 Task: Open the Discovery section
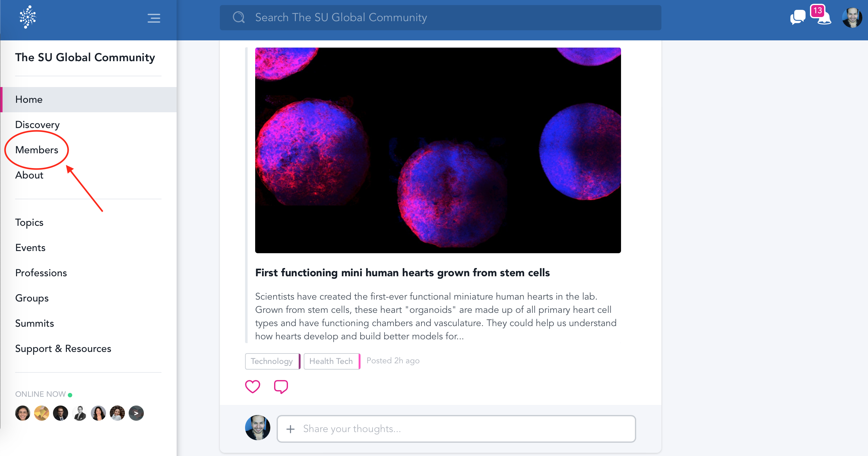(x=38, y=125)
